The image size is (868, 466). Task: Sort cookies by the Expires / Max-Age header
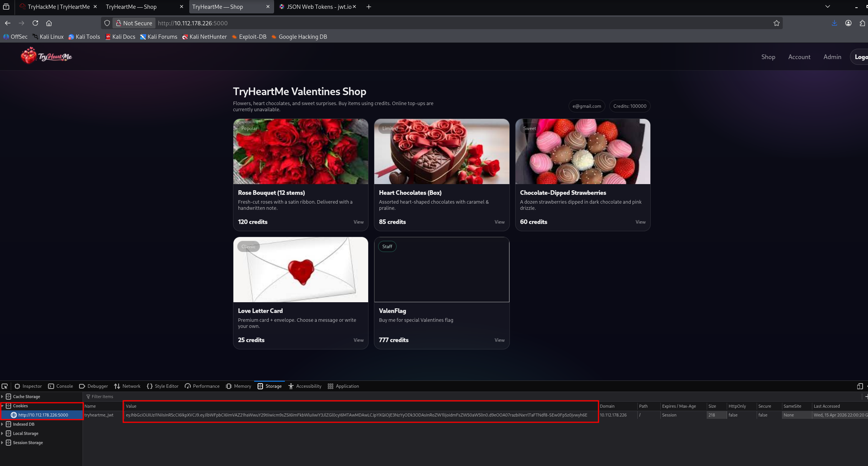click(683, 406)
